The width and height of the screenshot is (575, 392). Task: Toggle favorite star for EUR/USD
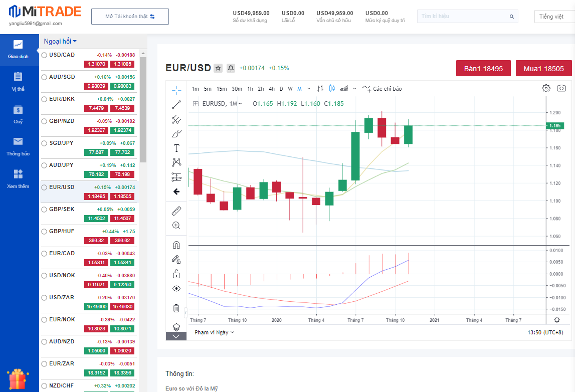218,68
